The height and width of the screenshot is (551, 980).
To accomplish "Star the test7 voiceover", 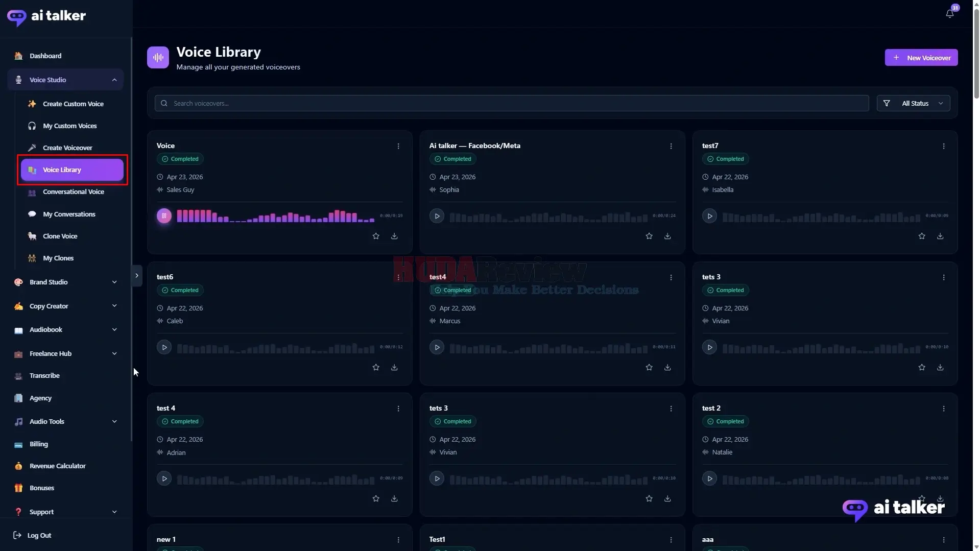I will click(921, 236).
